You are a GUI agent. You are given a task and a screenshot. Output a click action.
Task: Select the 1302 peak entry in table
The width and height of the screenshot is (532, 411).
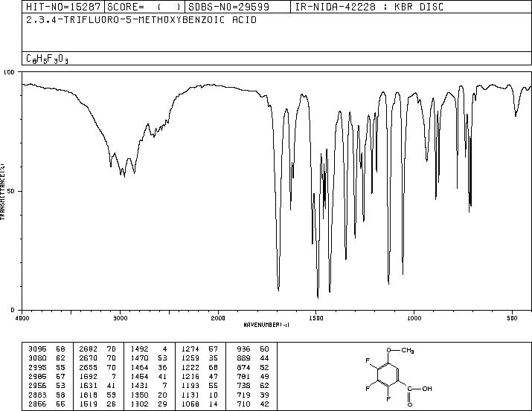[149, 404]
